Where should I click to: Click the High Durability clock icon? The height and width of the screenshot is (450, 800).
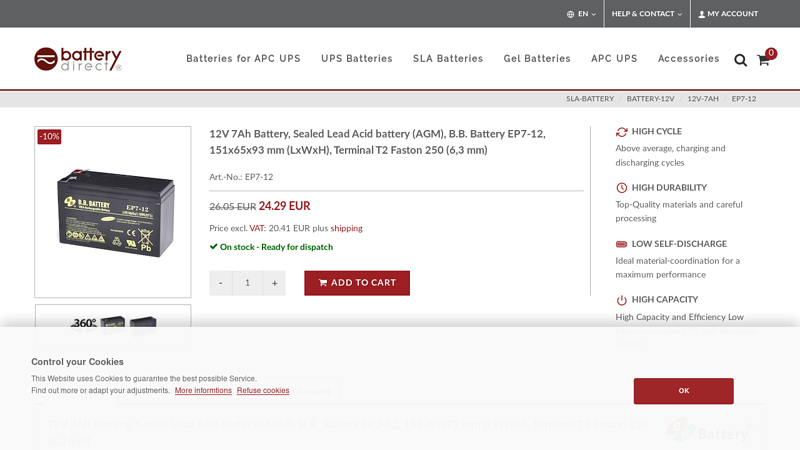pos(621,188)
